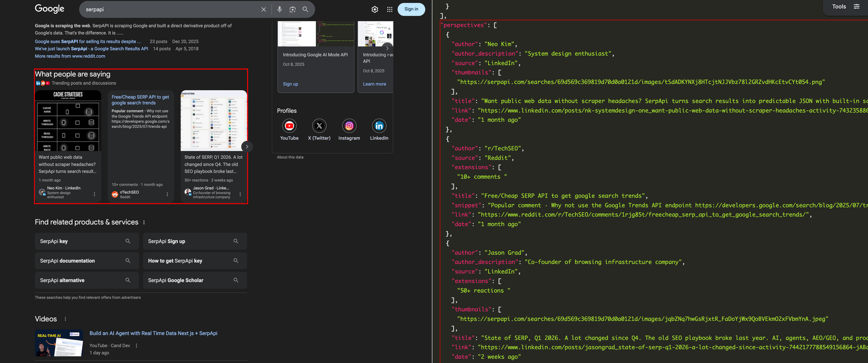Submit search with magnifier icon
The height and width of the screenshot is (363, 868).
click(306, 10)
